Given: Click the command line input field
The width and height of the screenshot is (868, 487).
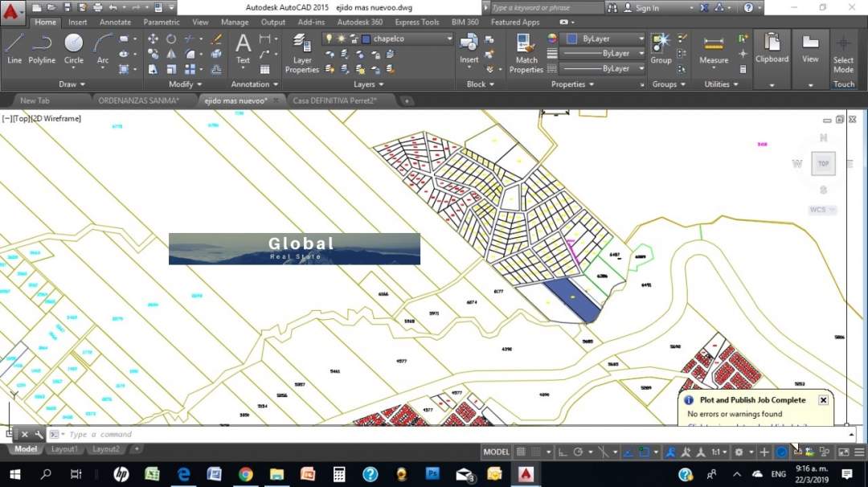Looking at the screenshot, I should coord(454,435).
